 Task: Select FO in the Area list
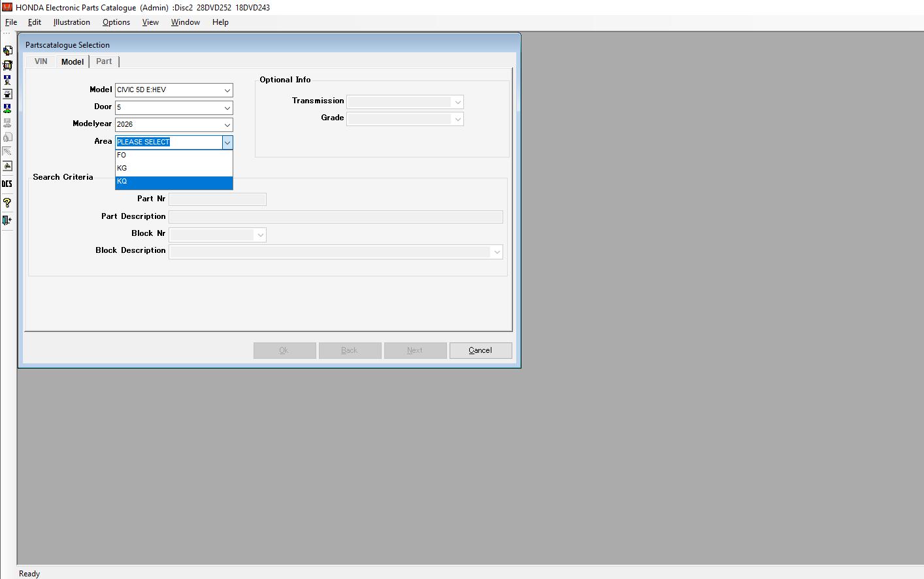(174, 156)
